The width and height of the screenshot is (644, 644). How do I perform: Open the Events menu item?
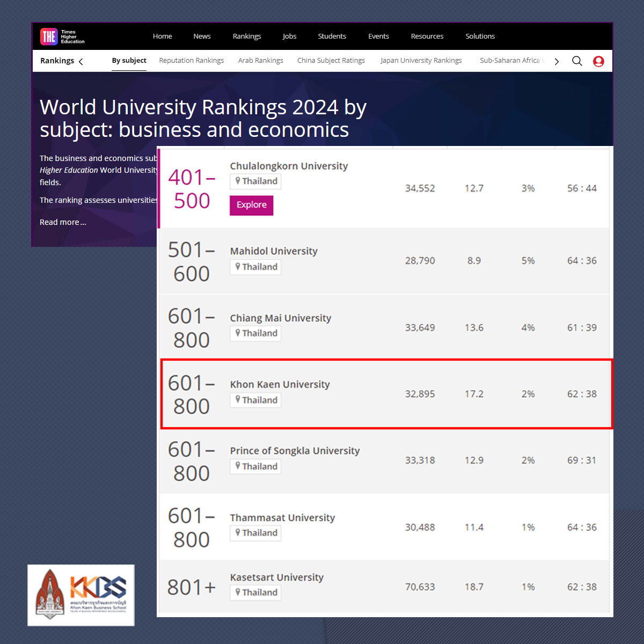378,36
